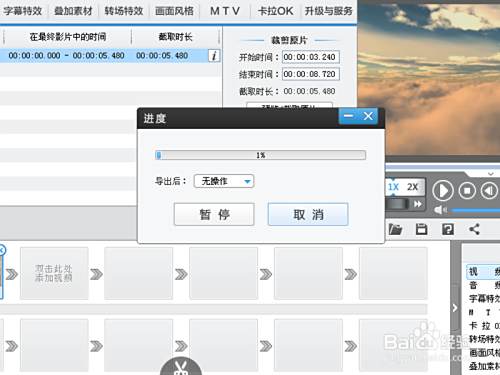Viewport: 500px width, 375px height.
Task: Go to the MTV tab
Action: click(225, 11)
